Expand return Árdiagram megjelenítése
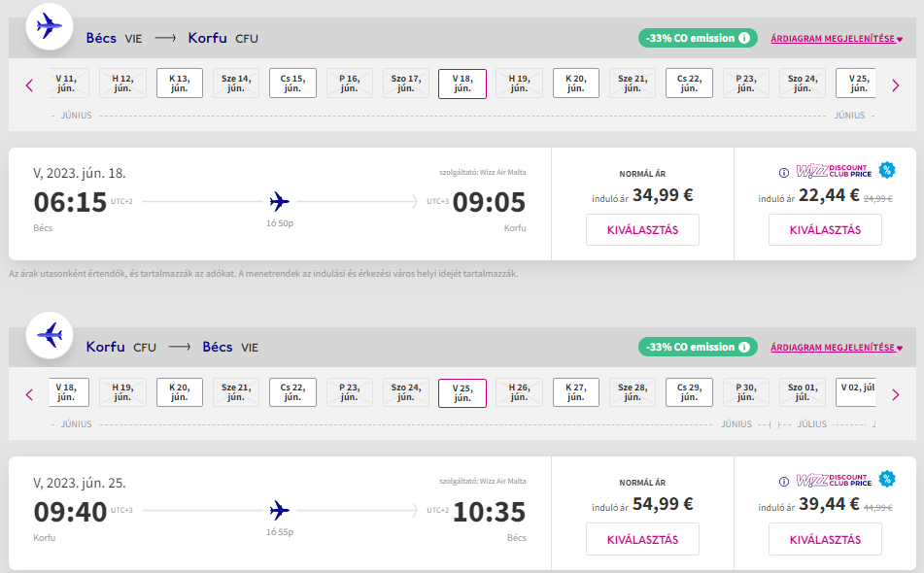 click(x=836, y=347)
